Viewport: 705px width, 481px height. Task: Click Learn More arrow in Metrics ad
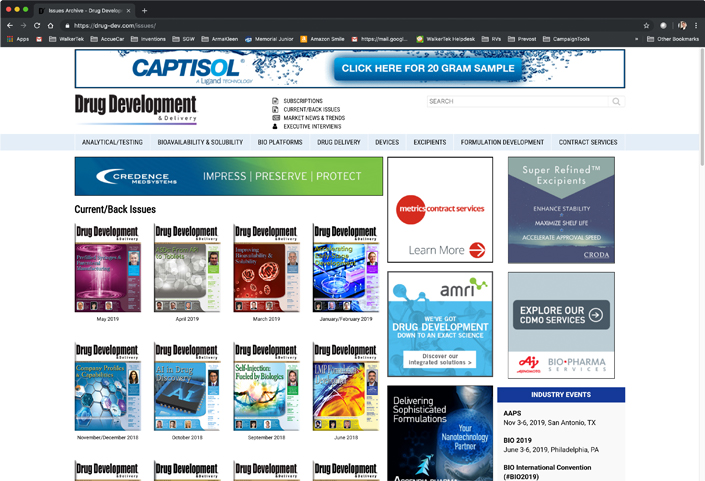pyautogui.click(x=477, y=250)
